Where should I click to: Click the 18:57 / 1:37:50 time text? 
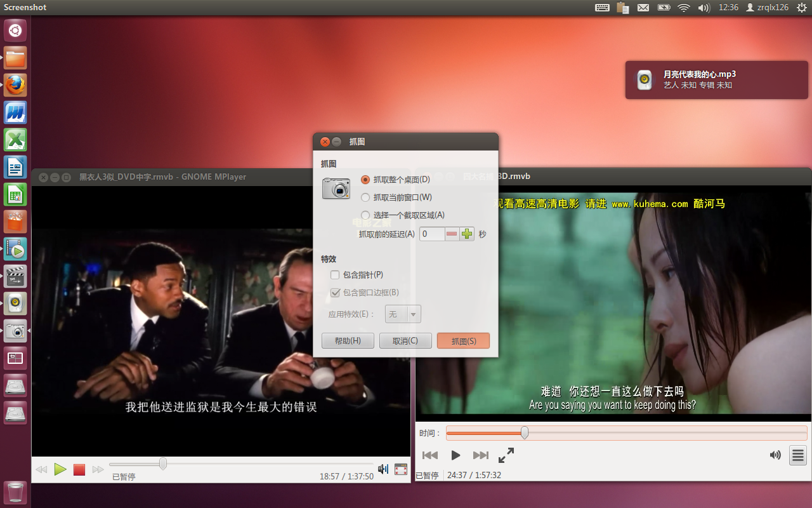[x=346, y=476]
